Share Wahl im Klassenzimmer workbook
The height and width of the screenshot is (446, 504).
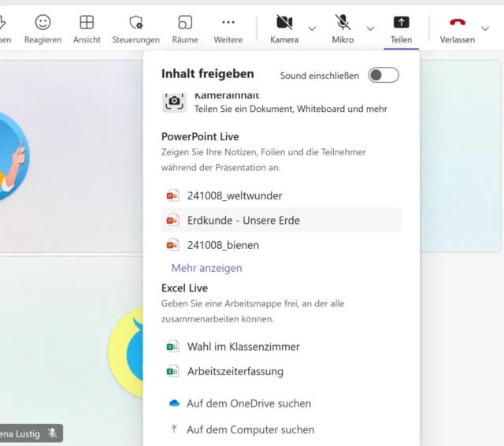(281, 347)
